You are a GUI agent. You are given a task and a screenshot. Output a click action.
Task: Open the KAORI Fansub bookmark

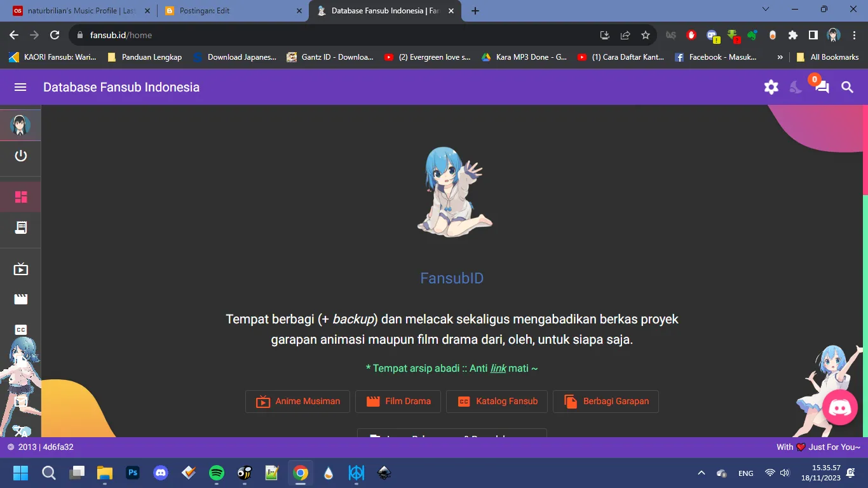point(53,57)
